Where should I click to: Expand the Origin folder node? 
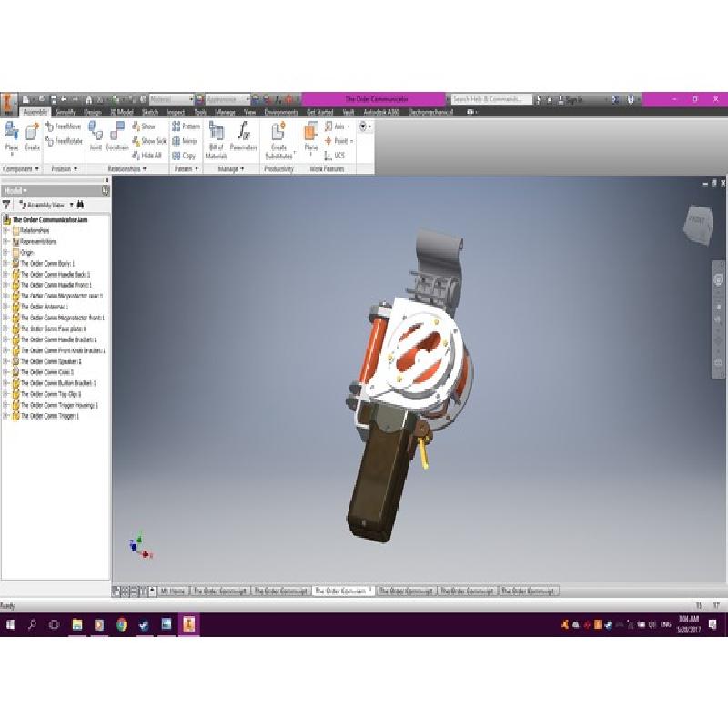[6, 252]
